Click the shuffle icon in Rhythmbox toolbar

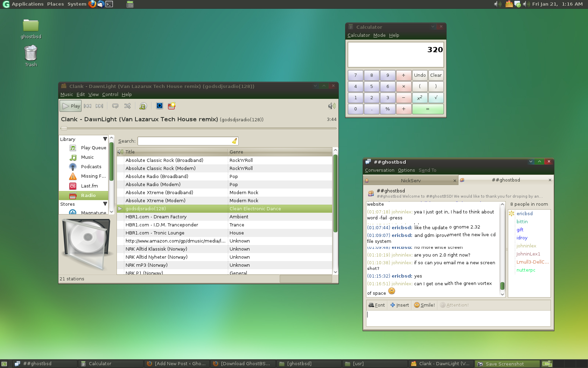[x=127, y=106]
